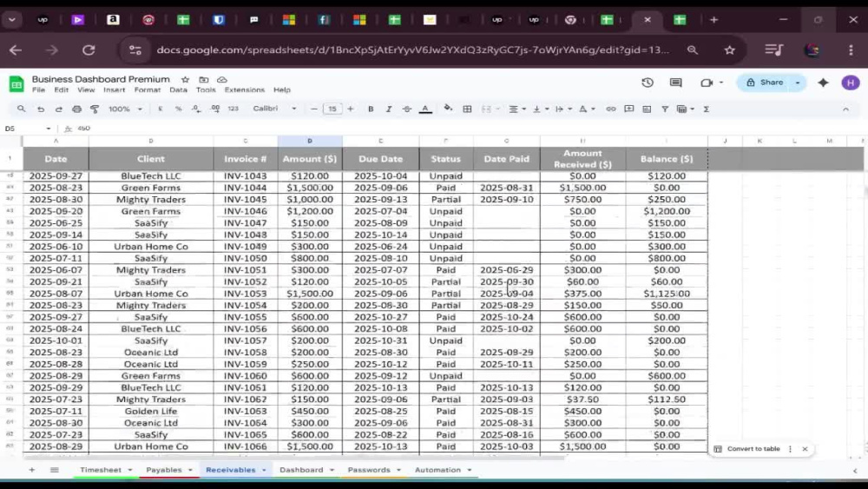Open version history clock icon
The image size is (868, 489).
(x=648, y=83)
